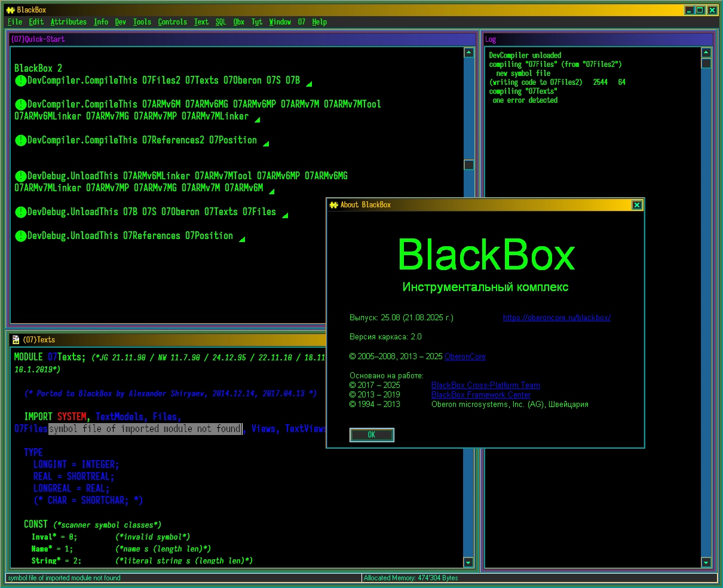Close the About BlackBox dialog
The height and width of the screenshot is (588, 723).
(x=637, y=205)
